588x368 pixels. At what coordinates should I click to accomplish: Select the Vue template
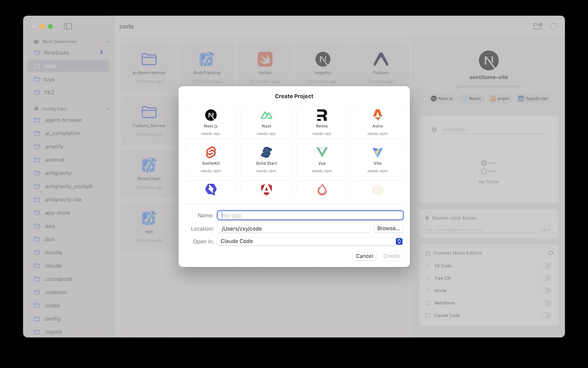pyautogui.click(x=322, y=160)
